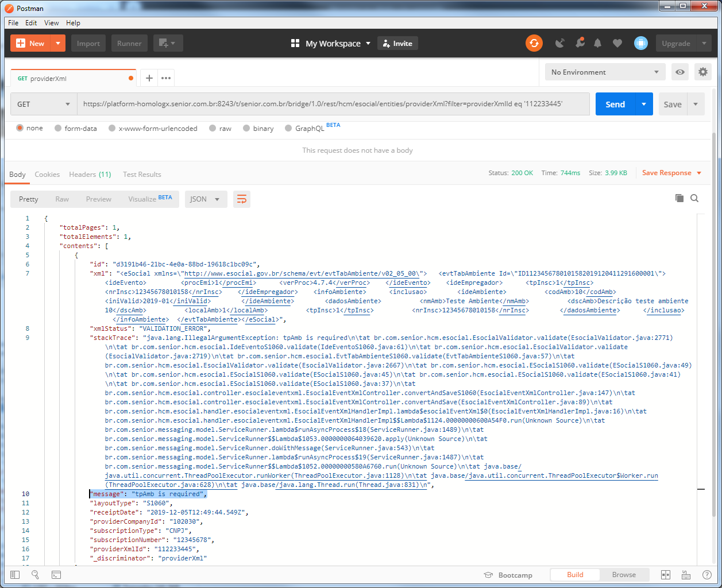Click the request URL field

tap(334, 104)
